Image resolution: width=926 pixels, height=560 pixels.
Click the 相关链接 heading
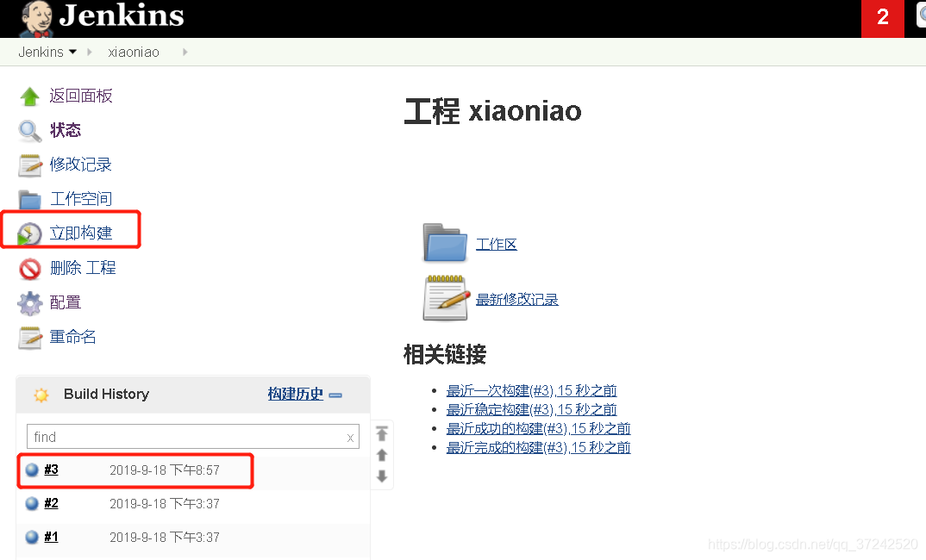click(x=445, y=354)
